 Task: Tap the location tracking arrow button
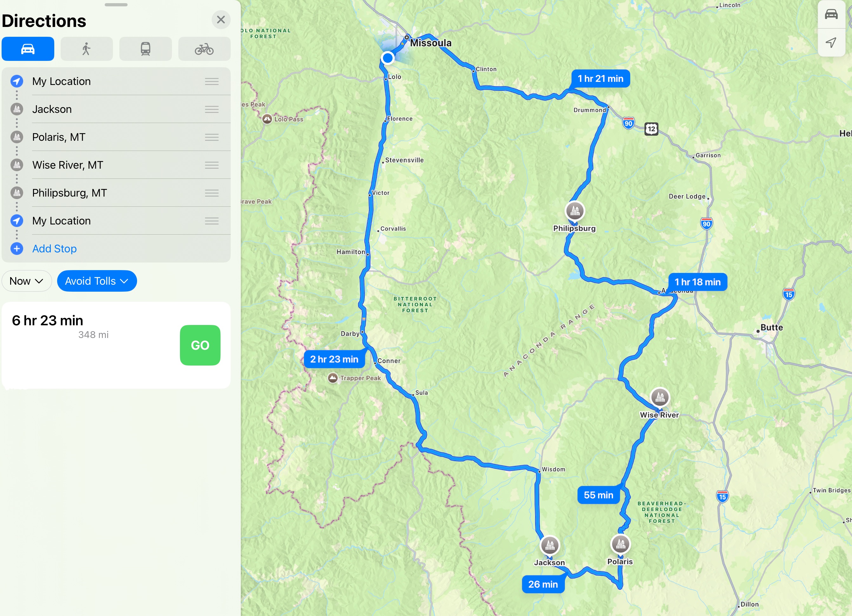(831, 42)
